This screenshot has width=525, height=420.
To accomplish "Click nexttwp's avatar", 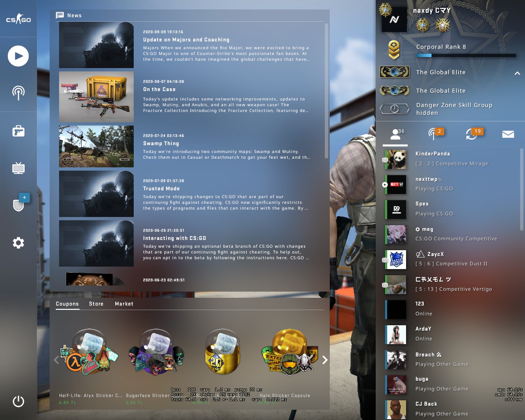I will [x=397, y=185].
